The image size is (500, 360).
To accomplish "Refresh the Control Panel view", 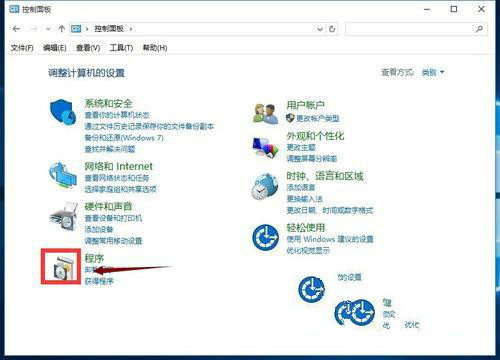I will (x=332, y=29).
